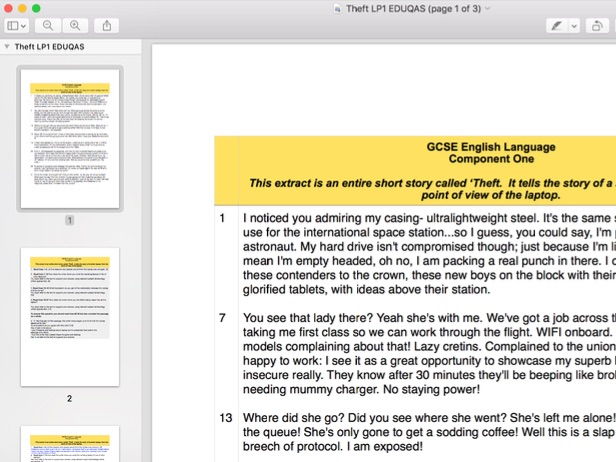This screenshot has width=616, height=462.
Task: Open the sidebar view options button
Action: pyautogui.click(x=16, y=26)
